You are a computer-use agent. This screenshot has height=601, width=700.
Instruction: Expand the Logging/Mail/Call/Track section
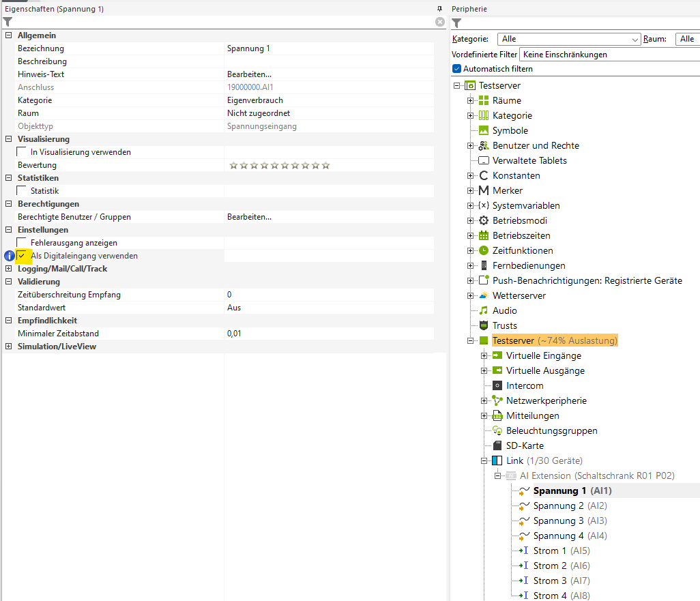[8, 269]
